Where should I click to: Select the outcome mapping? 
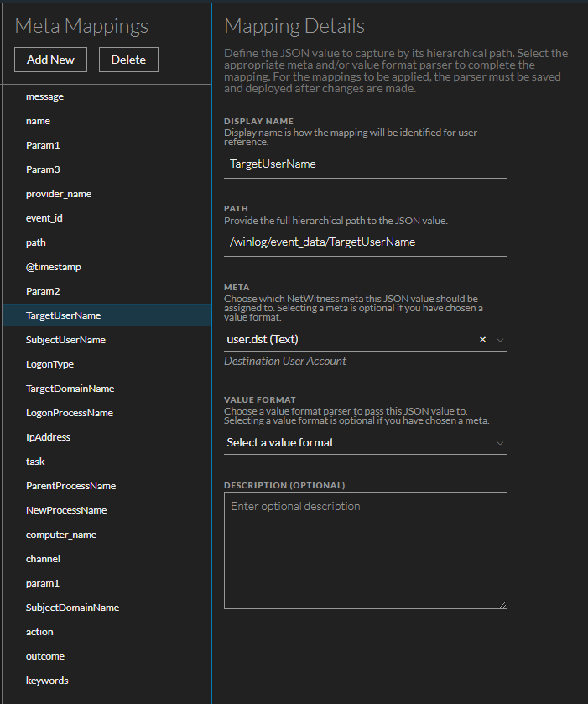(x=45, y=656)
